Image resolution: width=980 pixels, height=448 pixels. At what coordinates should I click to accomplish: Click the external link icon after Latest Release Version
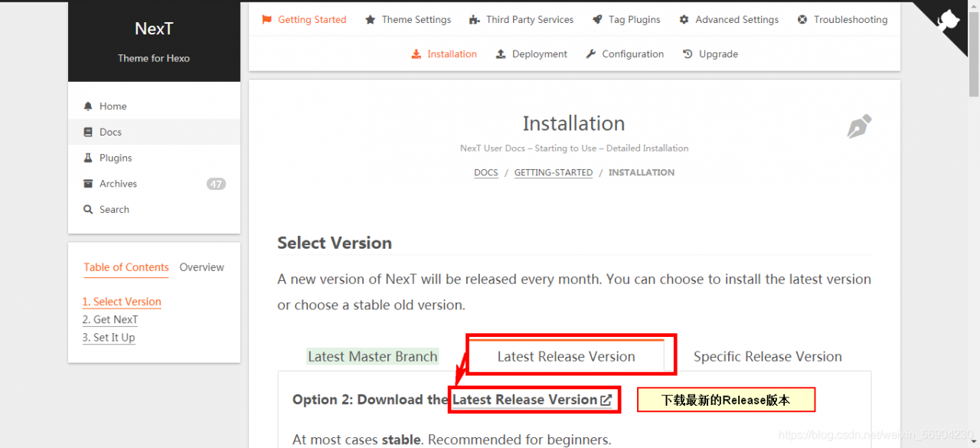tap(606, 400)
